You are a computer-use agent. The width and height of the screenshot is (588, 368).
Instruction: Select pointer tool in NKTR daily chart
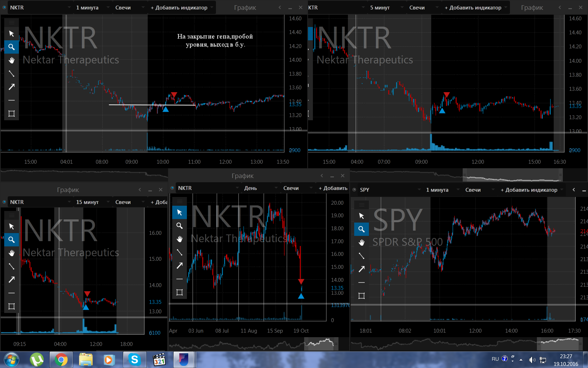tap(180, 212)
